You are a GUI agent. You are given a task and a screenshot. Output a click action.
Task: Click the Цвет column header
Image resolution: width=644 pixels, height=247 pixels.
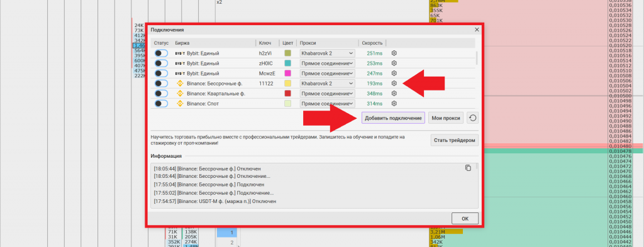pos(288,43)
